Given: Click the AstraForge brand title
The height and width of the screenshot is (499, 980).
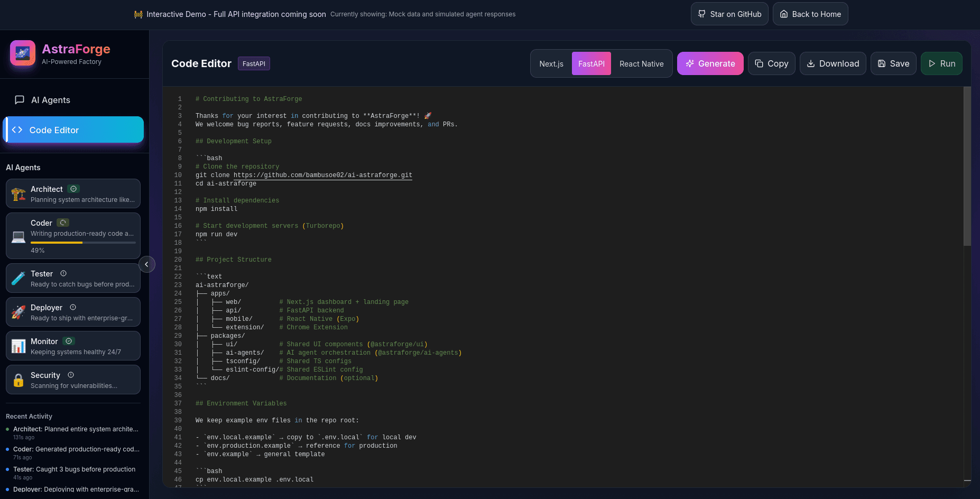Looking at the screenshot, I should click(x=76, y=49).
